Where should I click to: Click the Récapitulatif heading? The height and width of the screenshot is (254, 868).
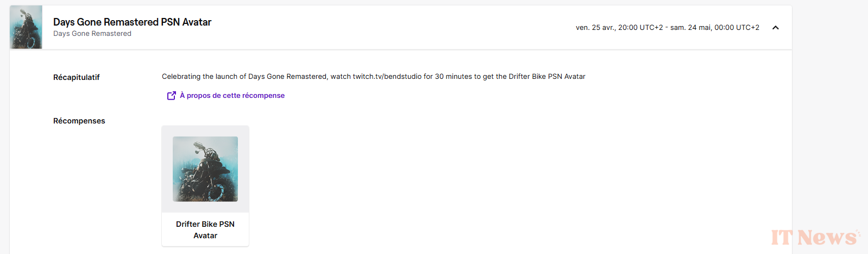[77, 77]
